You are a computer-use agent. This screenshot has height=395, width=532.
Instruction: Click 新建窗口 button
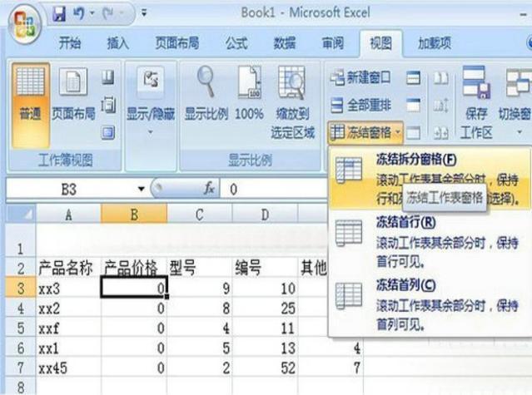[x=360, y=77]
